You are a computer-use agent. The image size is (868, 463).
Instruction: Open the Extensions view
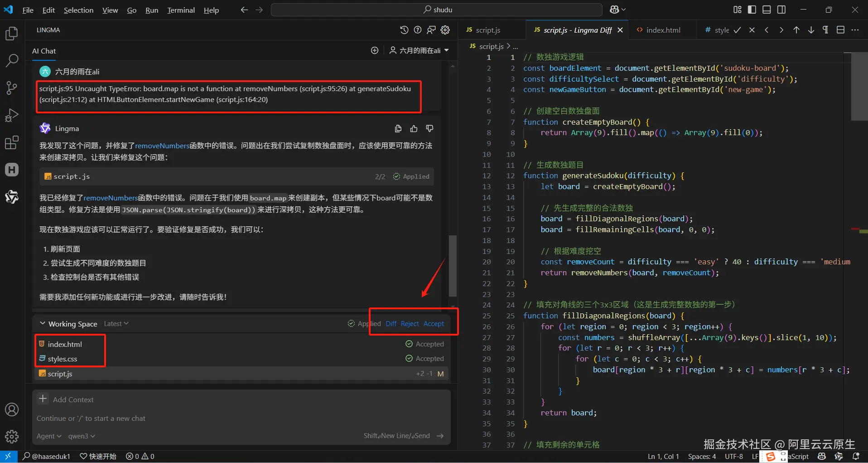point(12,142)
